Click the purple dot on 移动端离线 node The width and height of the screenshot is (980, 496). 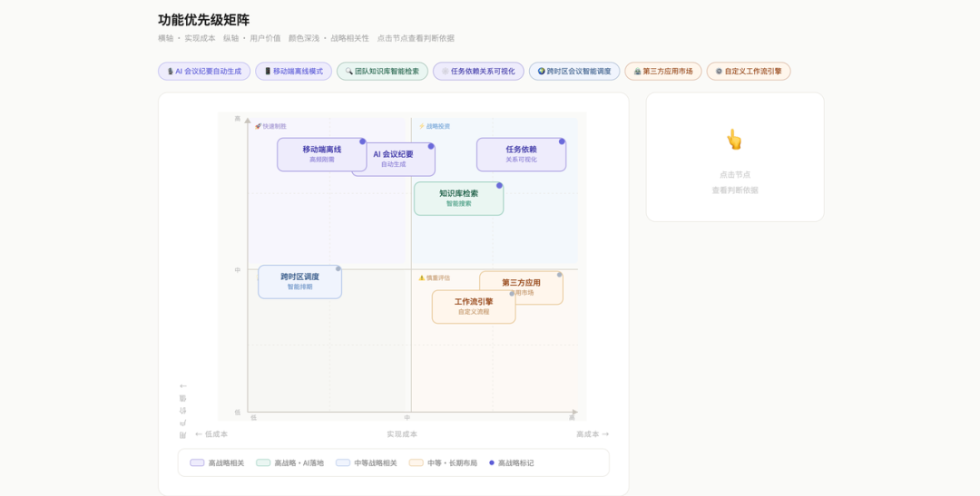tap(363, 141)
